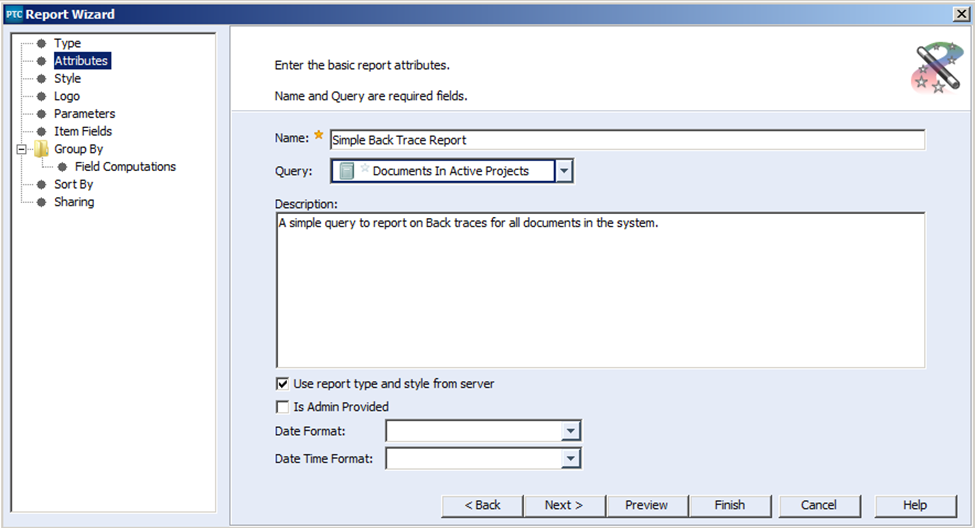
Task: Go to the Sort By step
Action: click(x=73, y=184)
